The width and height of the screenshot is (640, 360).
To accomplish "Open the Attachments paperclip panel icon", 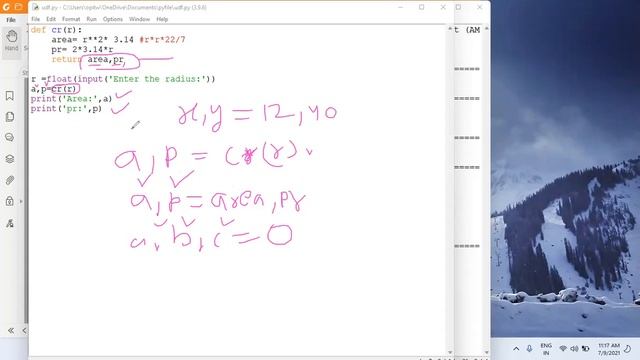I will pyautogui.click(x=10, y=180).
